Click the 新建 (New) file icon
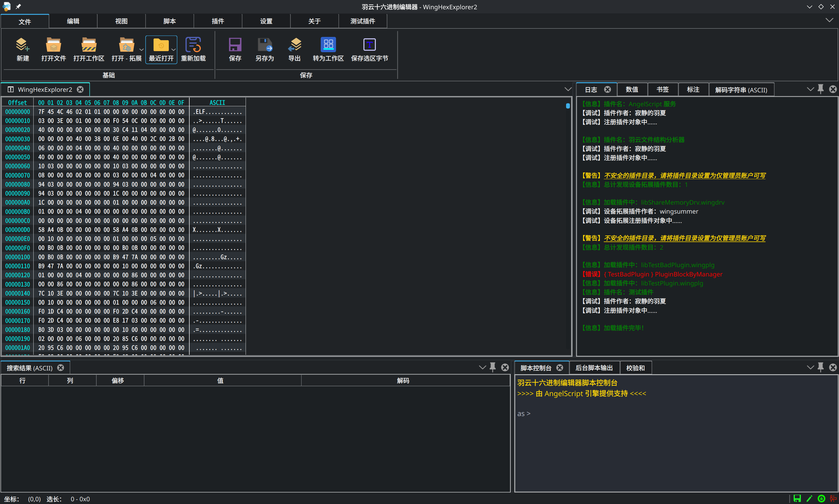 23,45
